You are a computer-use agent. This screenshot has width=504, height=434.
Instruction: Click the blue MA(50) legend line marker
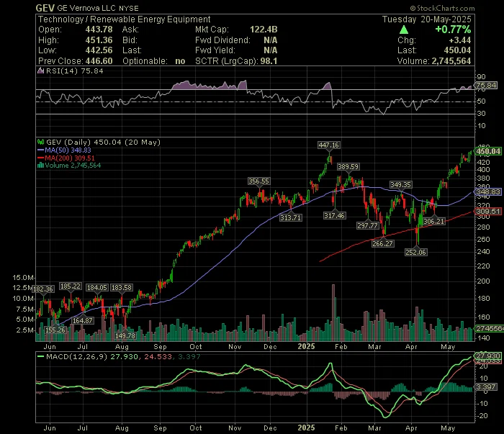pyautogui.click(x=40, y=150)
